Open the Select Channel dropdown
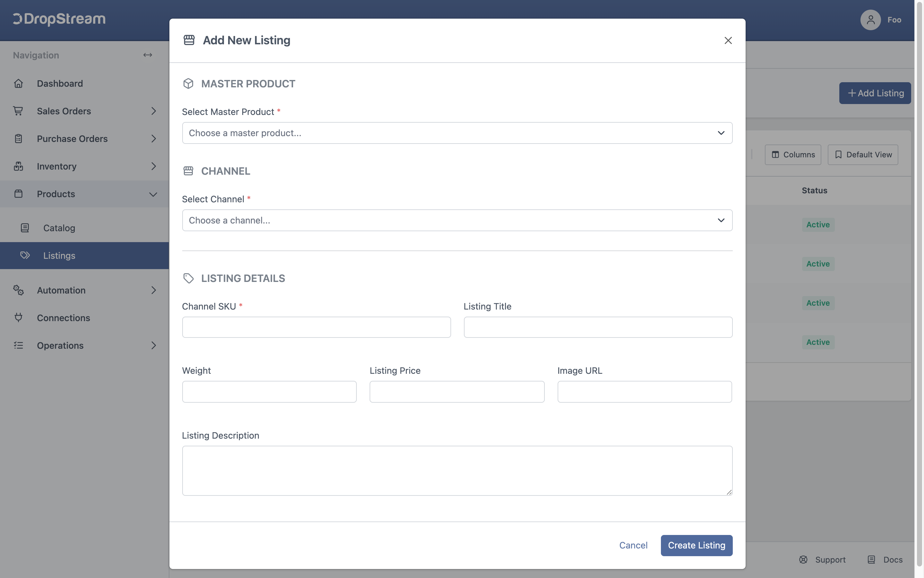 (x=457, y=220)
